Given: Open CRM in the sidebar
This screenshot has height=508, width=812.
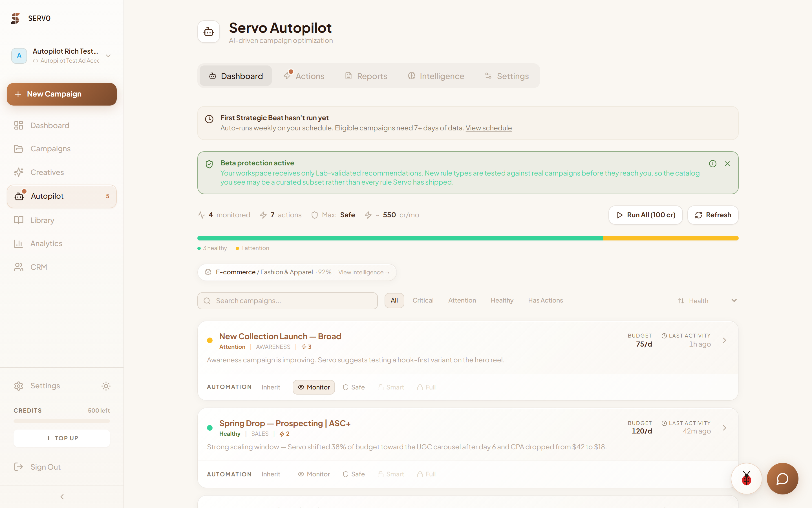Looking at the screenshot, I should point(62,267).
